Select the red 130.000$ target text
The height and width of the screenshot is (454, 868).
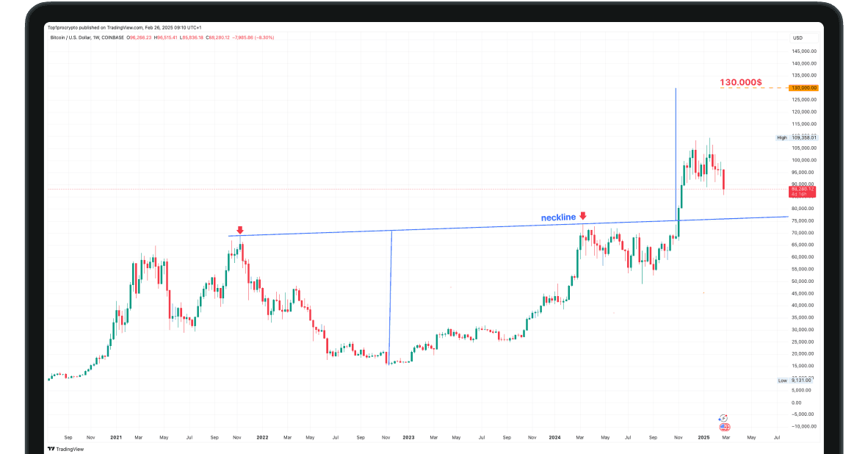[x=740, y=82]
